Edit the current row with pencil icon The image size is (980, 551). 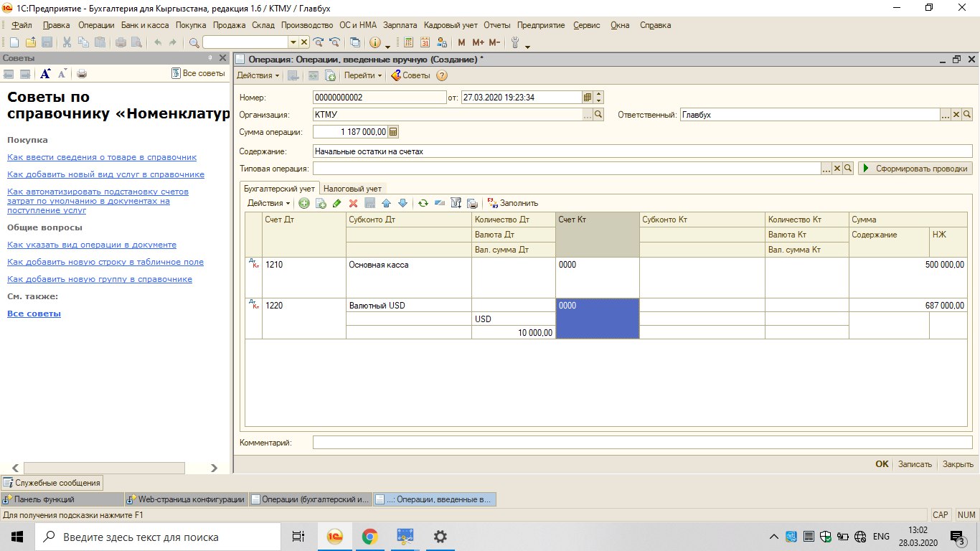337,203
